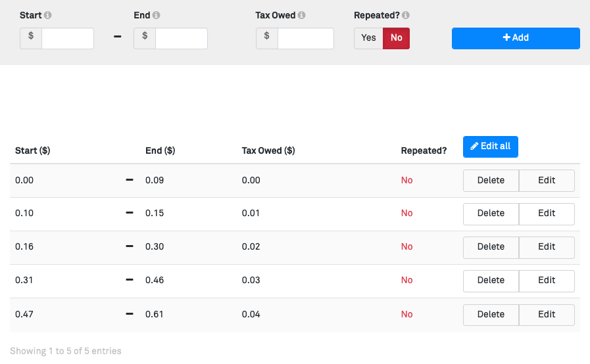Click the info icon next to Repeated?

(x=406, y=15)
